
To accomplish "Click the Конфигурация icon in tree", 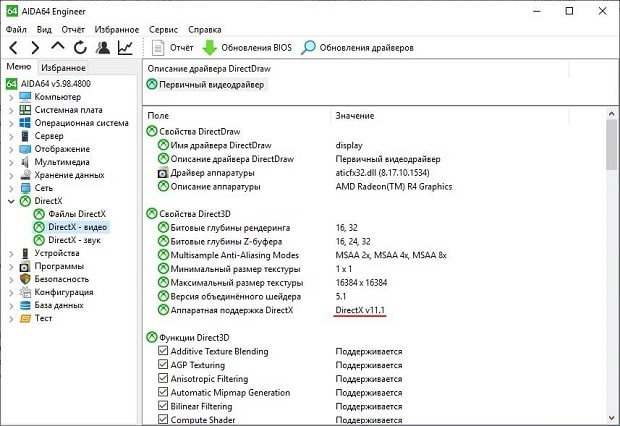I will pos(25,292).
